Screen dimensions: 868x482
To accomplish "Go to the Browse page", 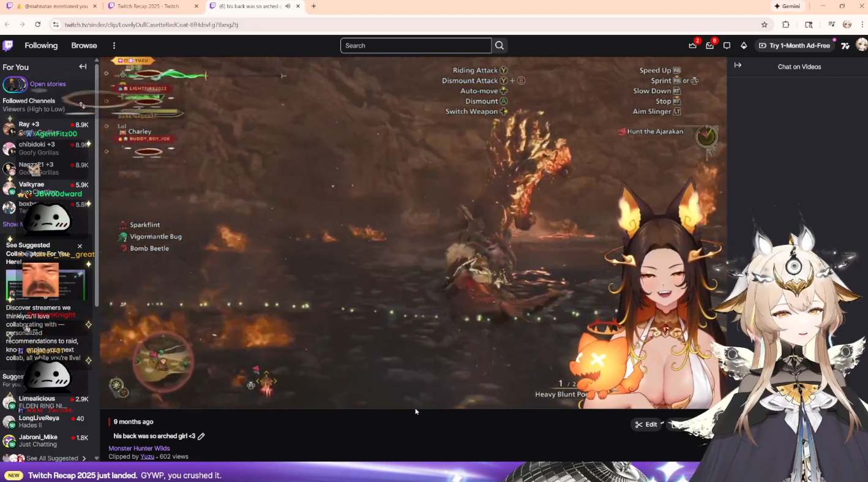I will 84,45.
